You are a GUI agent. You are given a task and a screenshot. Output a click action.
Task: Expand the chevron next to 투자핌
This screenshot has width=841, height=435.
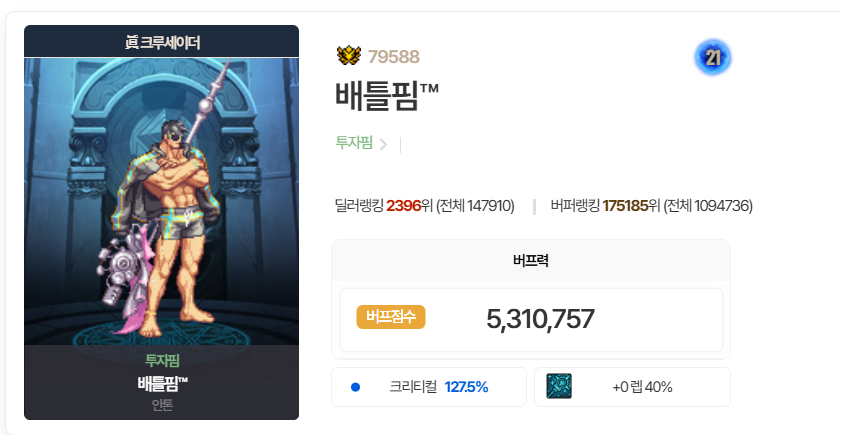pos(383,144)
